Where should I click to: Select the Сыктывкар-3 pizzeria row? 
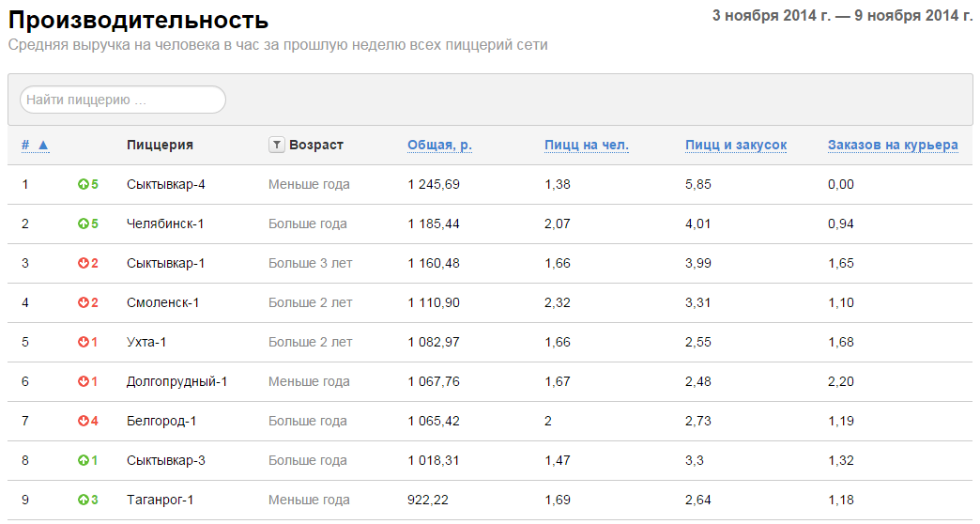click(490, 460)
